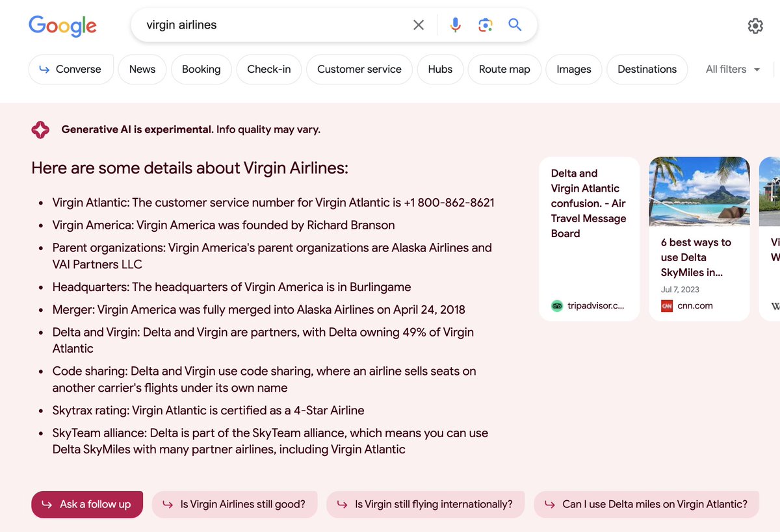Click the CNN source logo icon
The height and width of the screenshot is (532, 780).
pyautogui.click(x=667, y=306)
